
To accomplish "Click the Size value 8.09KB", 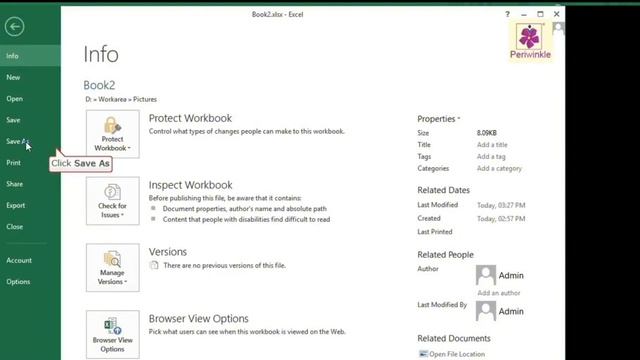I will pos(487,133).
